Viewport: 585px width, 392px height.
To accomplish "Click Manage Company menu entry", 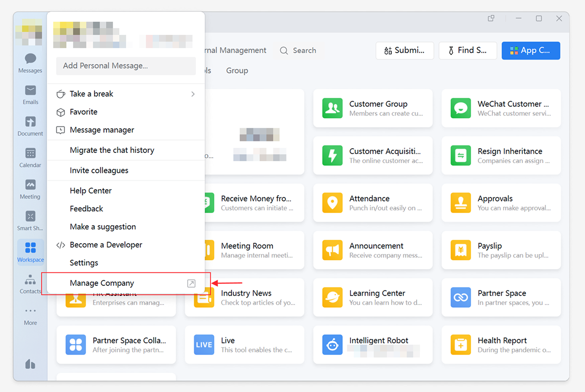I will pyautogui.click(x=126, y=283).
